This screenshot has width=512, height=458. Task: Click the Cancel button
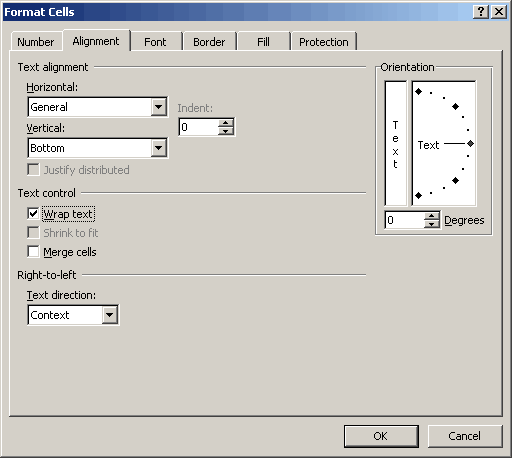tap(465, 436)
